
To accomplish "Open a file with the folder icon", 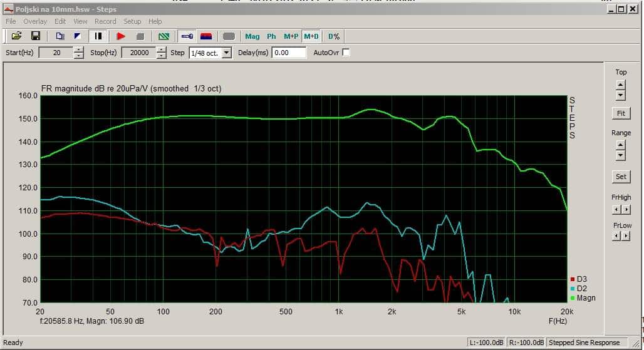I will 16,36.
